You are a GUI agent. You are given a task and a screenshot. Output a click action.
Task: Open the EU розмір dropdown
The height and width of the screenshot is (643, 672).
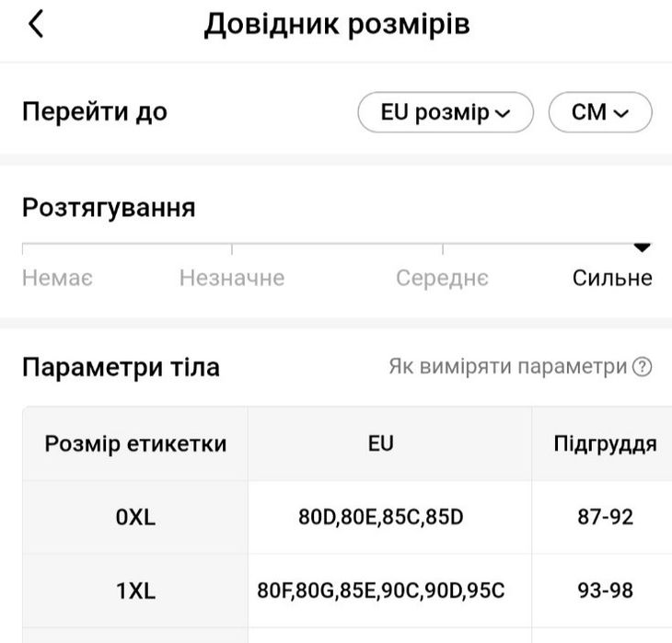446,112
